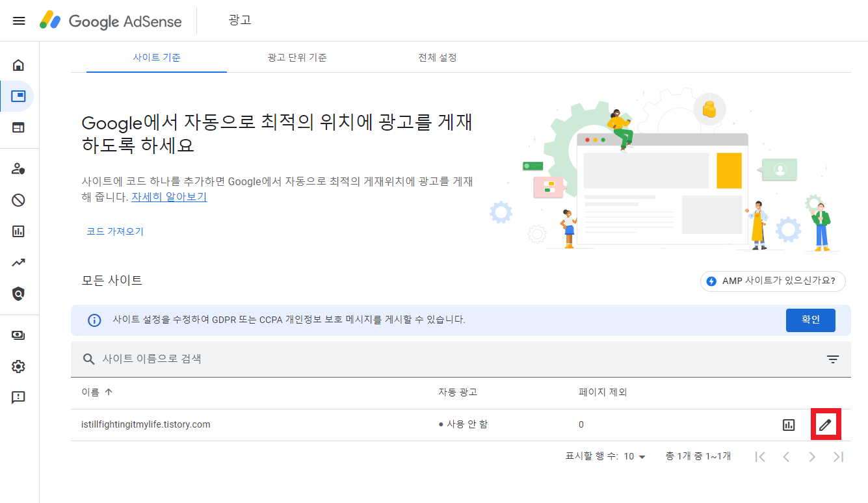
Task: Open Blocking controls sidebar icon
Action: click(18, 200)
